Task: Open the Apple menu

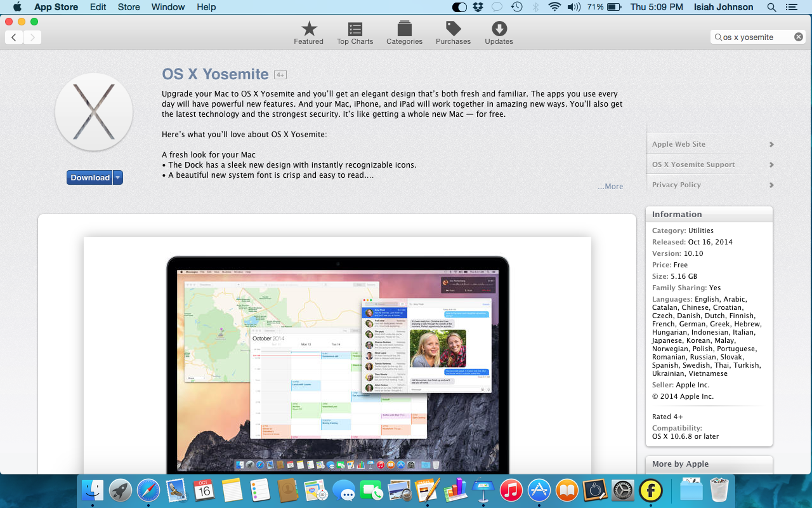Action: tap(17, 7)
